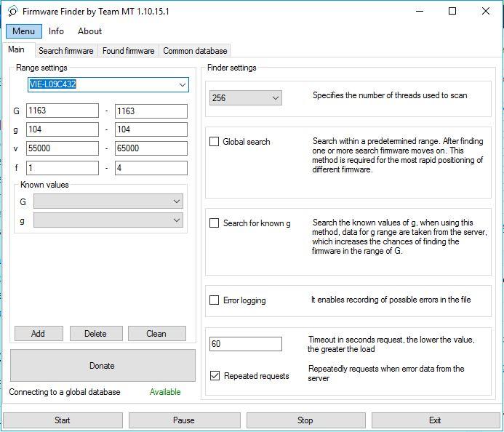Click the Firmware Finder magnifier app icon
The image size is (504, 432).
pos(12,12)
